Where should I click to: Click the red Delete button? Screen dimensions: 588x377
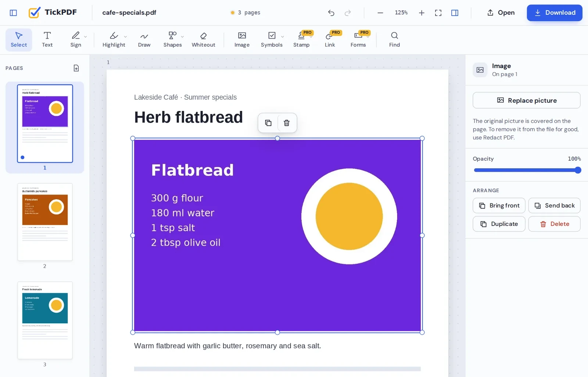(x=554, y=224)
